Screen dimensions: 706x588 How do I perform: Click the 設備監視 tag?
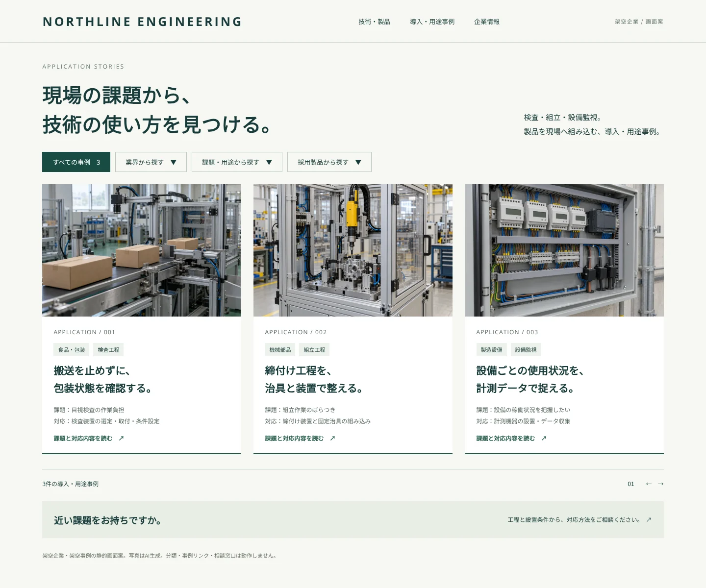pyautogui.click(x=526, y=350)
